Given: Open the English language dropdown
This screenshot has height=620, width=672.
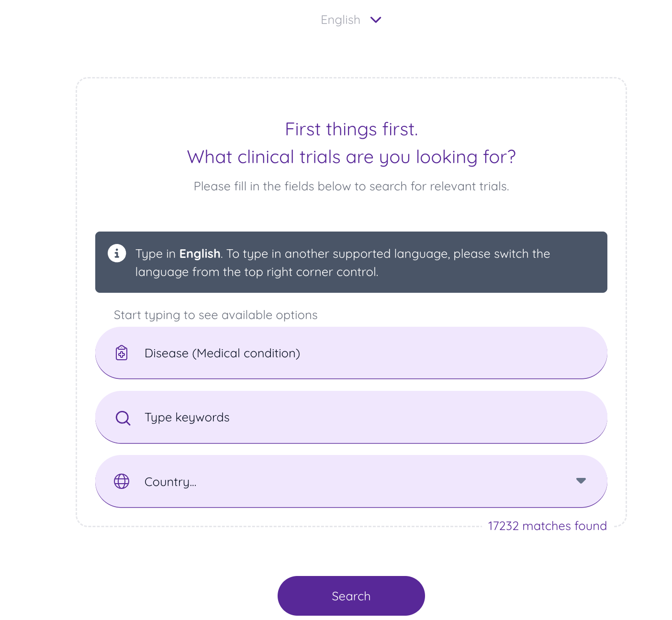Looking at the screenshot, I should (x=351, y=20).
